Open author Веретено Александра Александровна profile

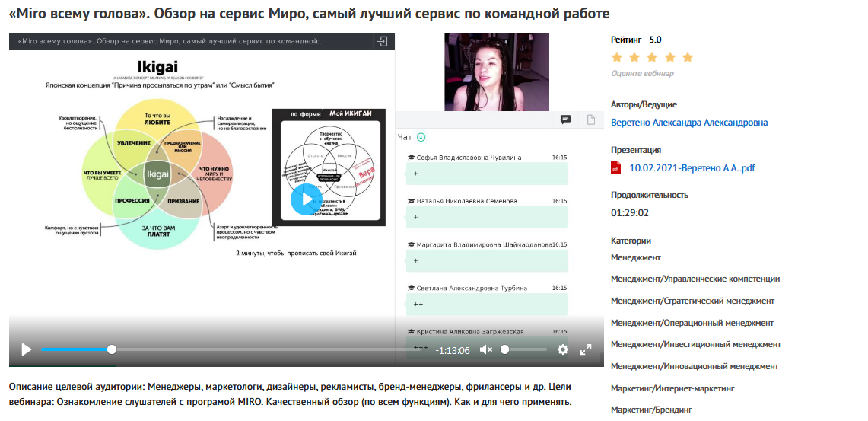[x=689, y=123]
